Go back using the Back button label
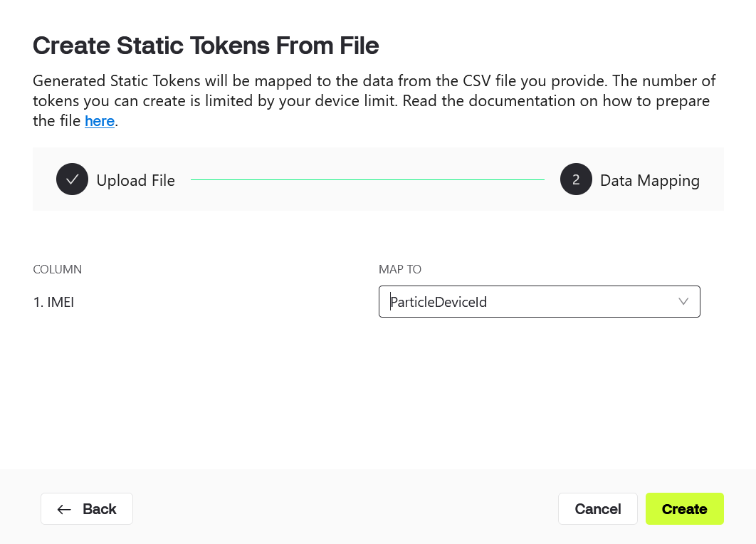Image resolution: width=756 pixels, height=544 pixels. [100, 509]
